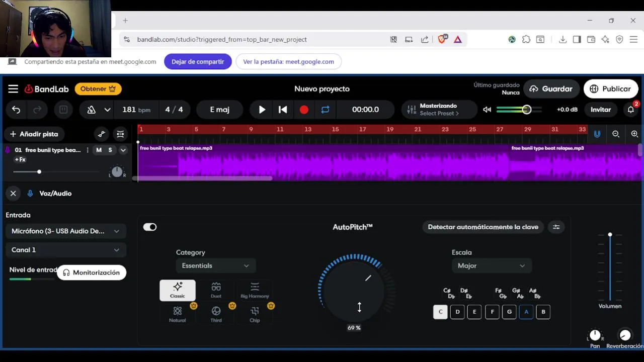Select the Classic AutoPitch preset
644x362 pixels.
(178, 291)
